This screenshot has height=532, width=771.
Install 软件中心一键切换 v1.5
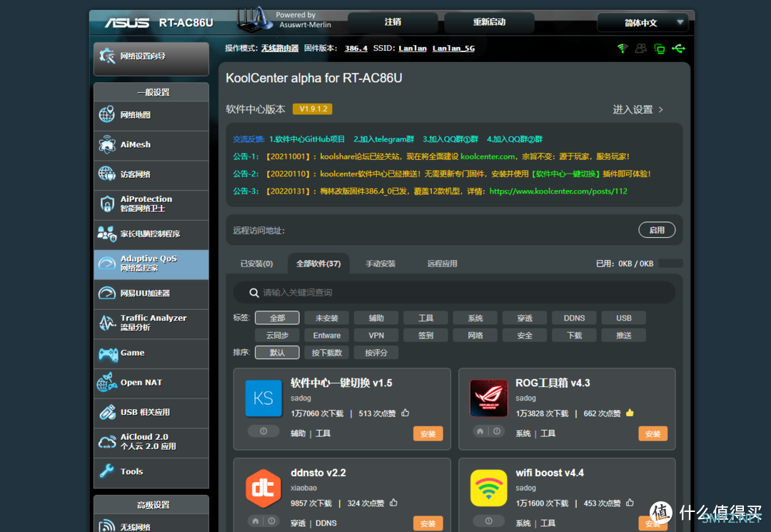428,433
